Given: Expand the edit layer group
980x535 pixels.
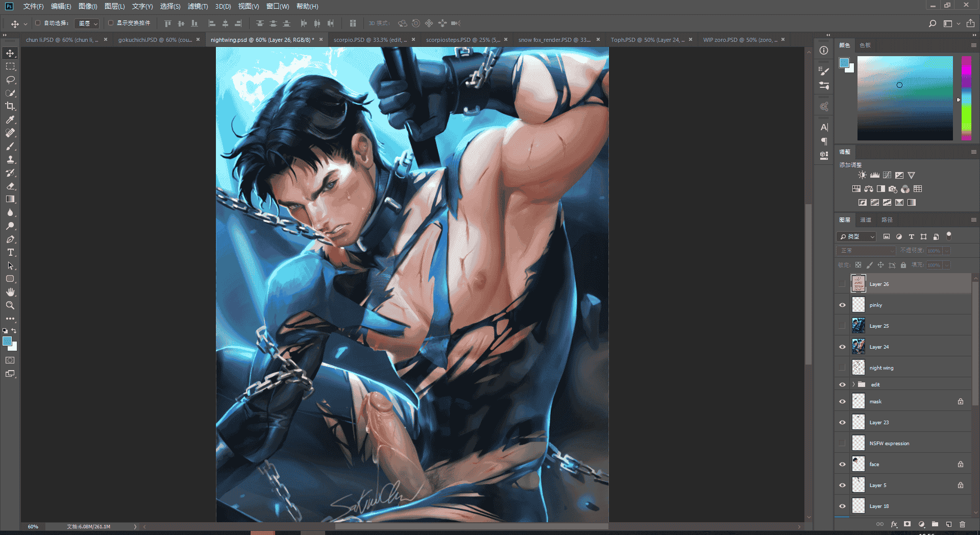Looking at the screenshot, I should pyautogui.click(x=853, y=384).
